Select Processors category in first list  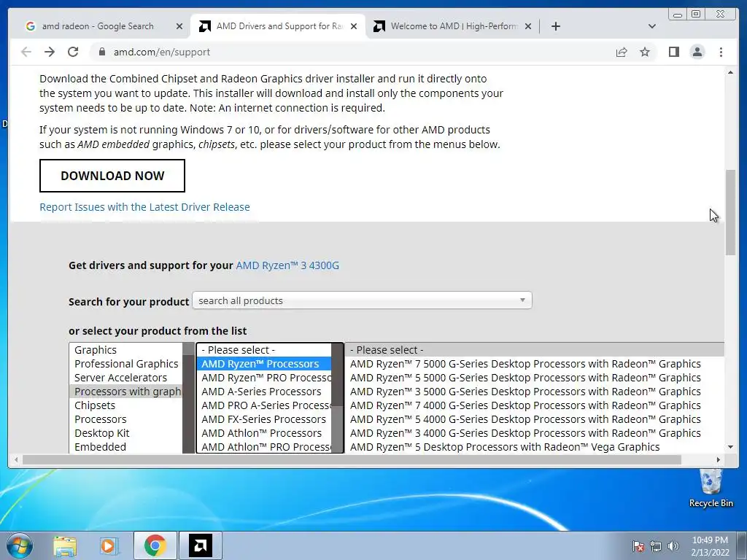[x=126, y=419]
